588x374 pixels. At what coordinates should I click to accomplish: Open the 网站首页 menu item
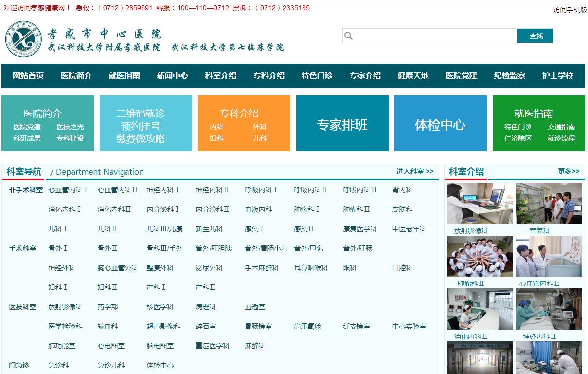(28, 76)
